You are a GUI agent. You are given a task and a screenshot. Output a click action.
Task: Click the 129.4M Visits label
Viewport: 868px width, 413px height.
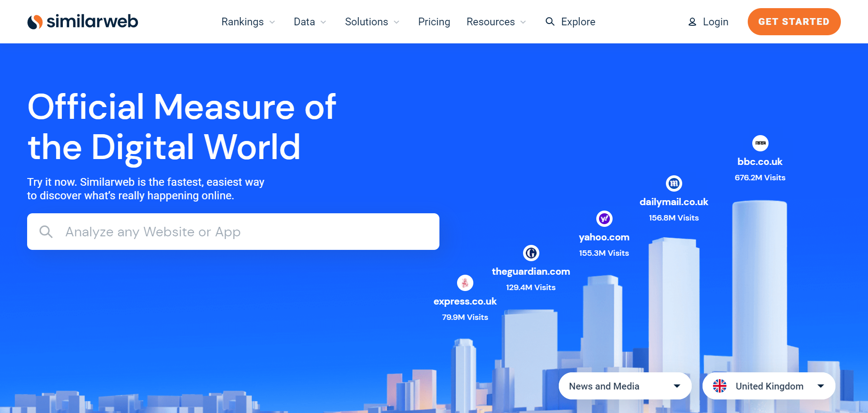531,287
